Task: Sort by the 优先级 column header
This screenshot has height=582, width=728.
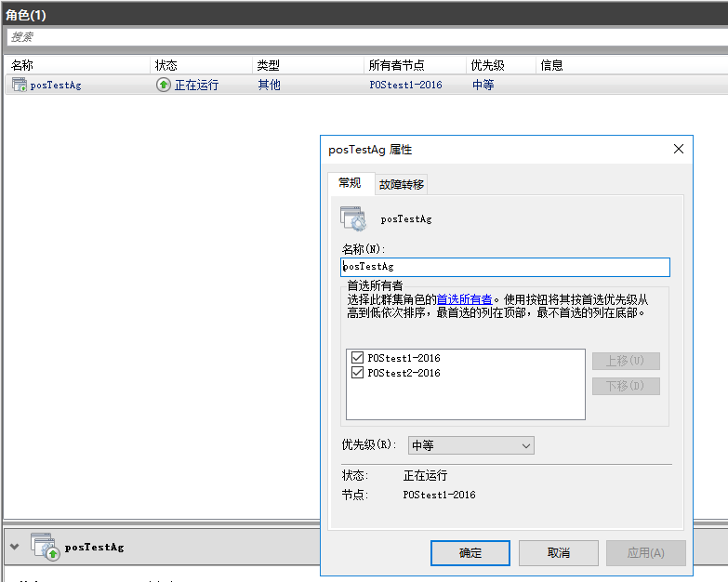Action: (500, 65)
